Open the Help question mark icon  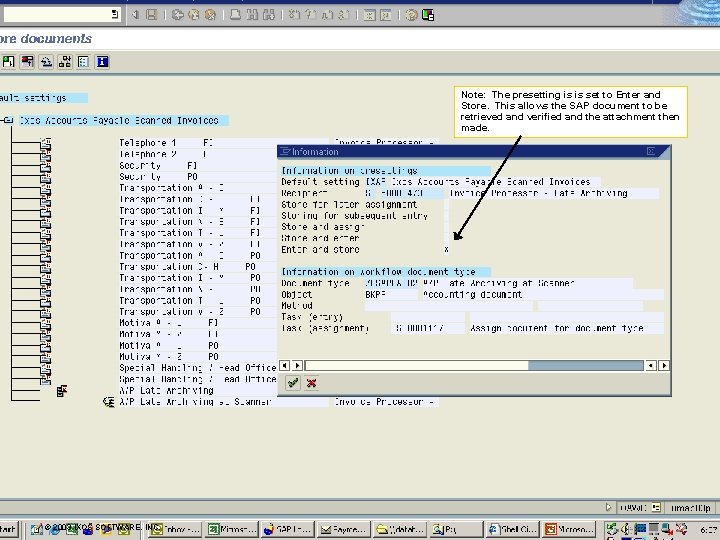pos(411,15)
